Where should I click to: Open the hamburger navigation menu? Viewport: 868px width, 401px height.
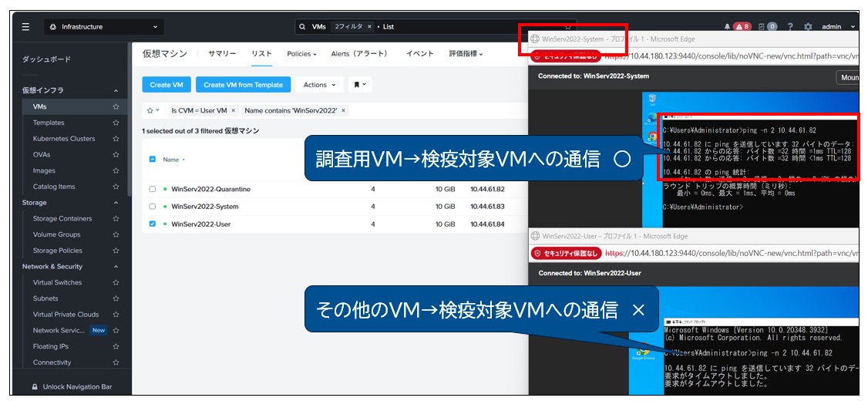[25, 27]
